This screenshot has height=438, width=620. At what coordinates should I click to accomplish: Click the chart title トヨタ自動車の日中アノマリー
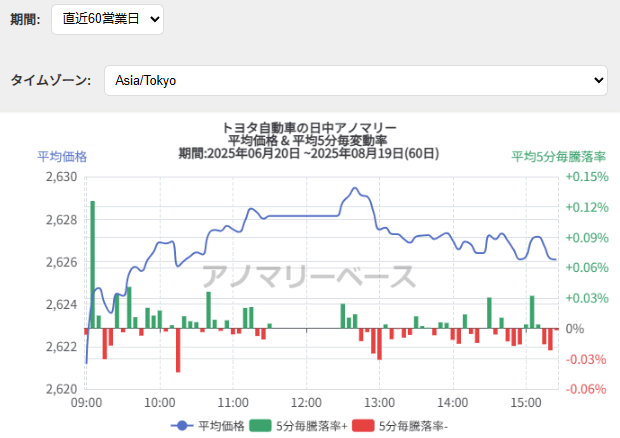[x=309, y=128]
